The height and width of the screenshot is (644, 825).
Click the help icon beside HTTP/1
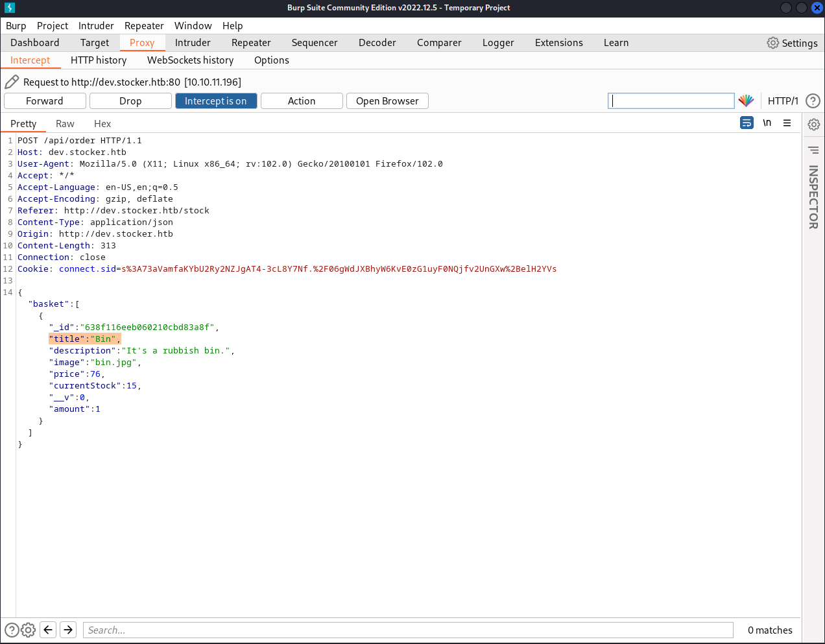point(812,101)
